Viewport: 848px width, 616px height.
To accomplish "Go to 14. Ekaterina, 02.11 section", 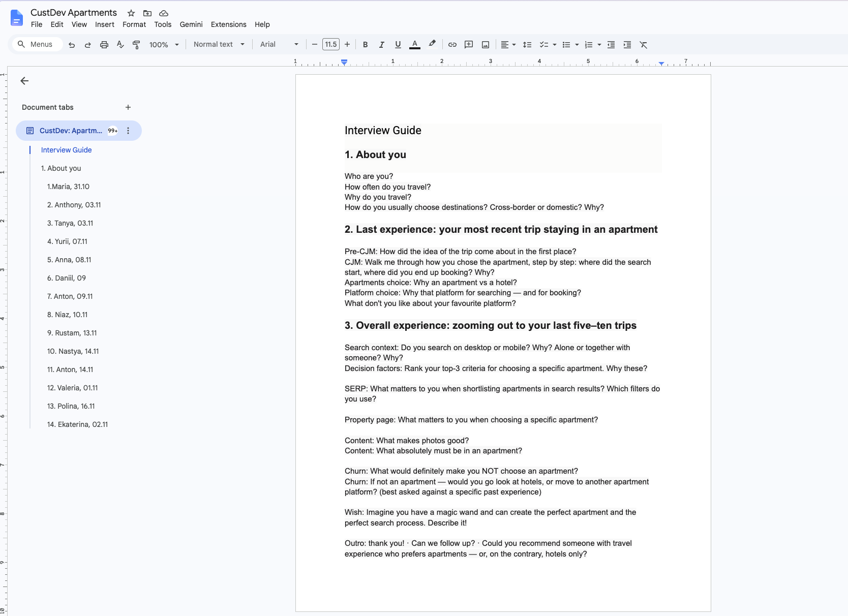I will [x=78, y=424].
